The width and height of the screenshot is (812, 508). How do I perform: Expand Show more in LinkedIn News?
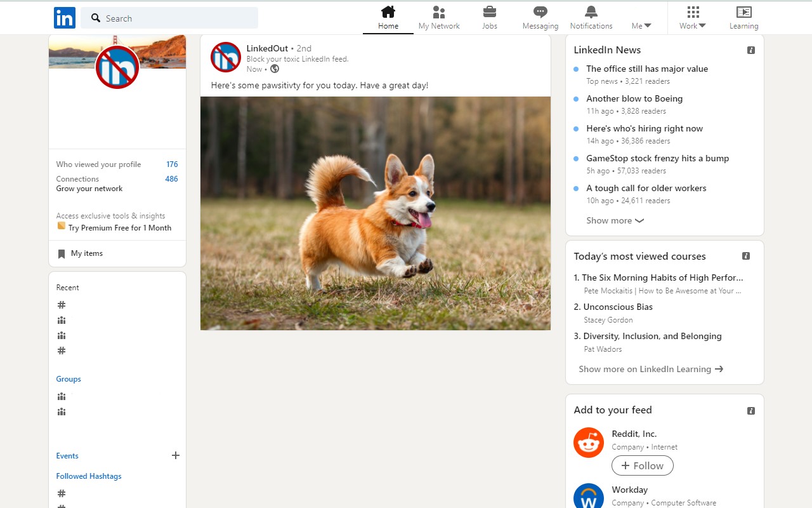pos(614,220)
